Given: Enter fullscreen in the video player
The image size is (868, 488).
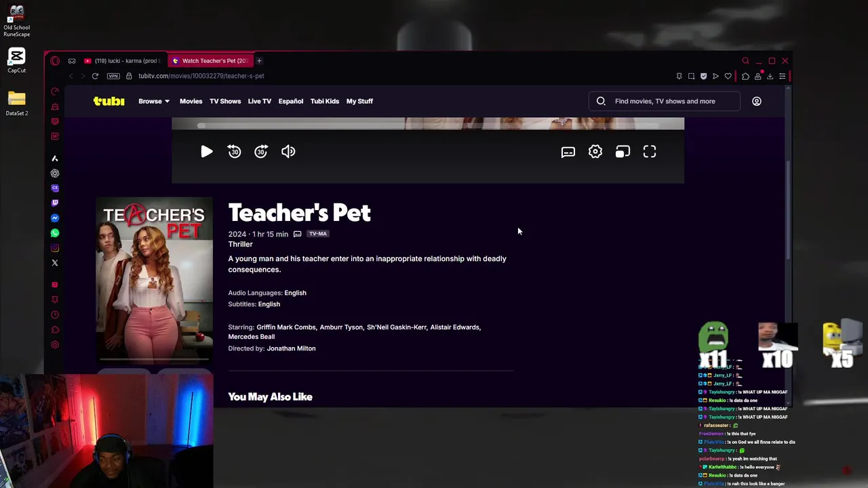Looking at the screenshot, I should coord(650,152).
